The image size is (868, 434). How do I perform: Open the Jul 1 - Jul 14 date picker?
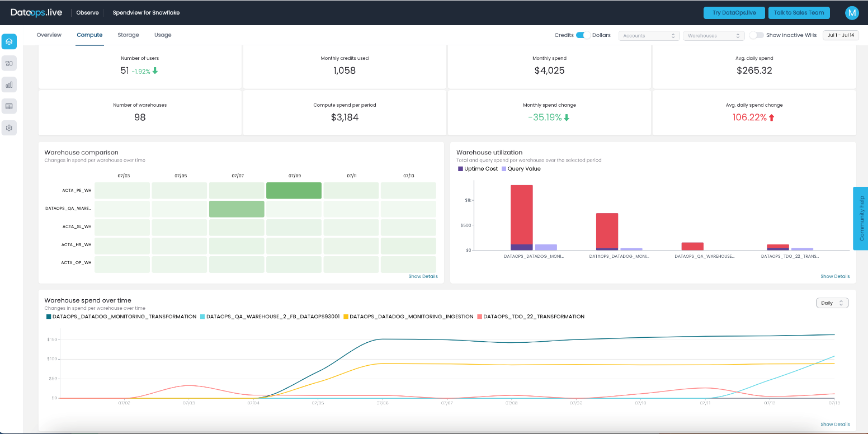(x=841, y=35)
